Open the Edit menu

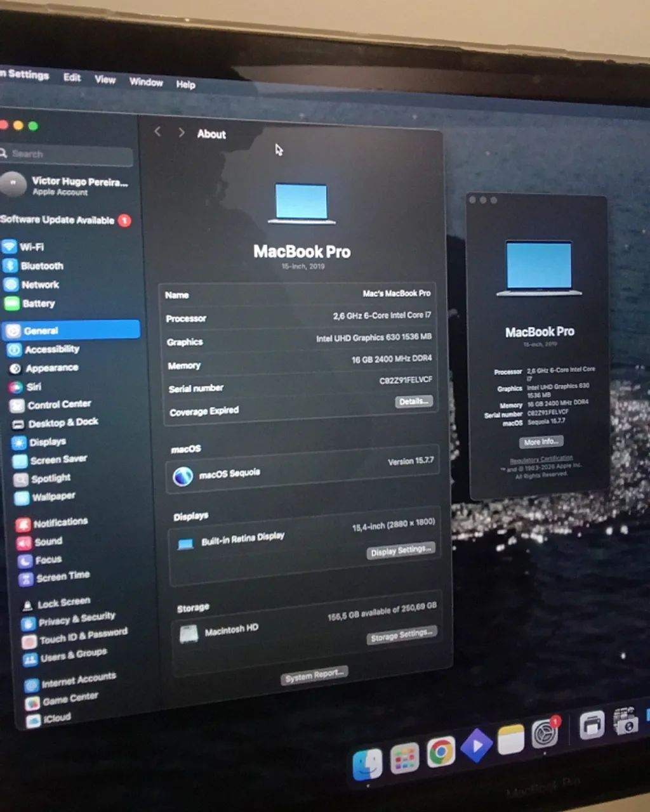coord(72,77)
